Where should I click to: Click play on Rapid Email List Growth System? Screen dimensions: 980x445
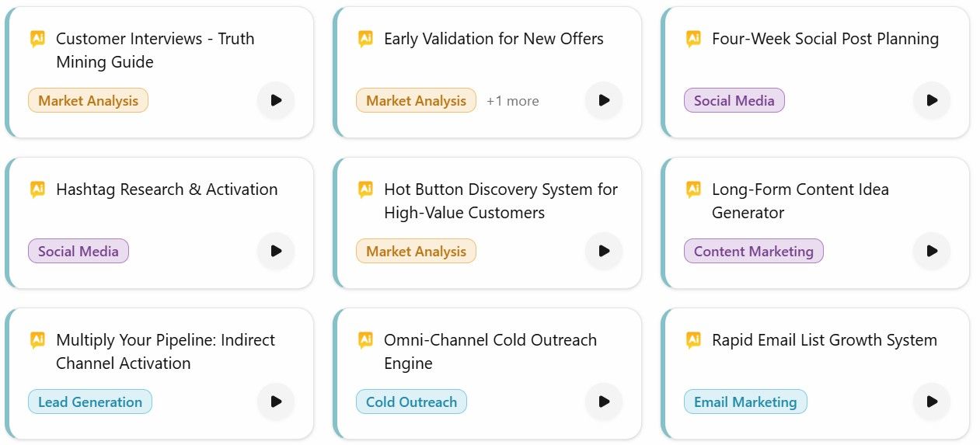click(x=932, y=402)
